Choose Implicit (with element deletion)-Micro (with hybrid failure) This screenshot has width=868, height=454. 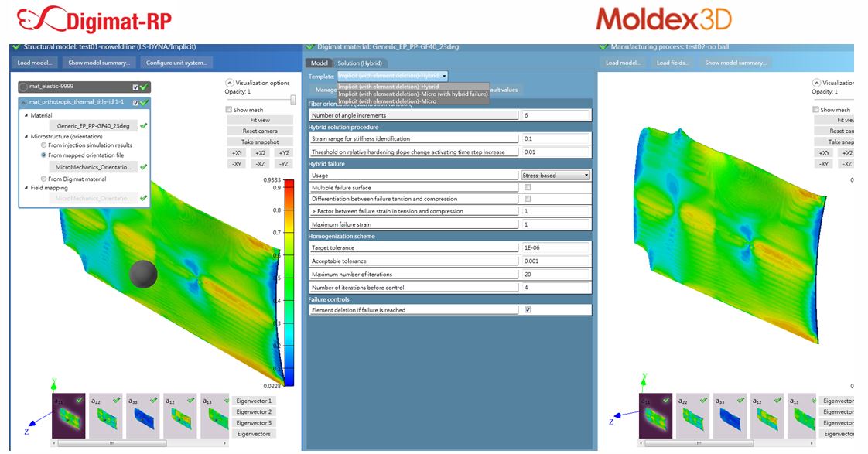[x=413, y=94]
